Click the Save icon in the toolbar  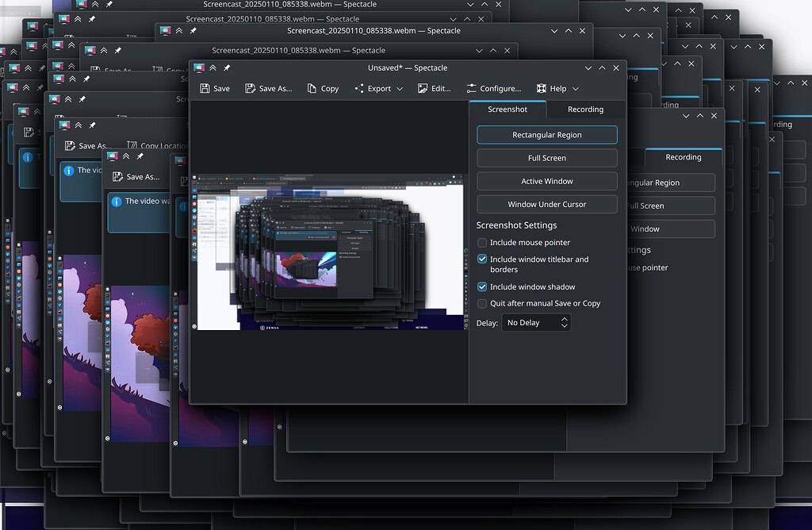[x=205, y=88]
